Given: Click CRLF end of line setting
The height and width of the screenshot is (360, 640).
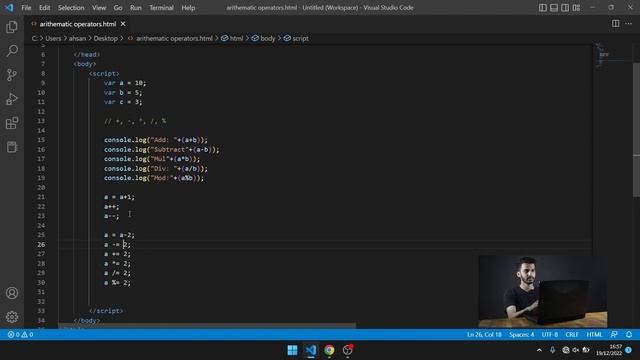Looking at the screenshot, I should [572, 334].
